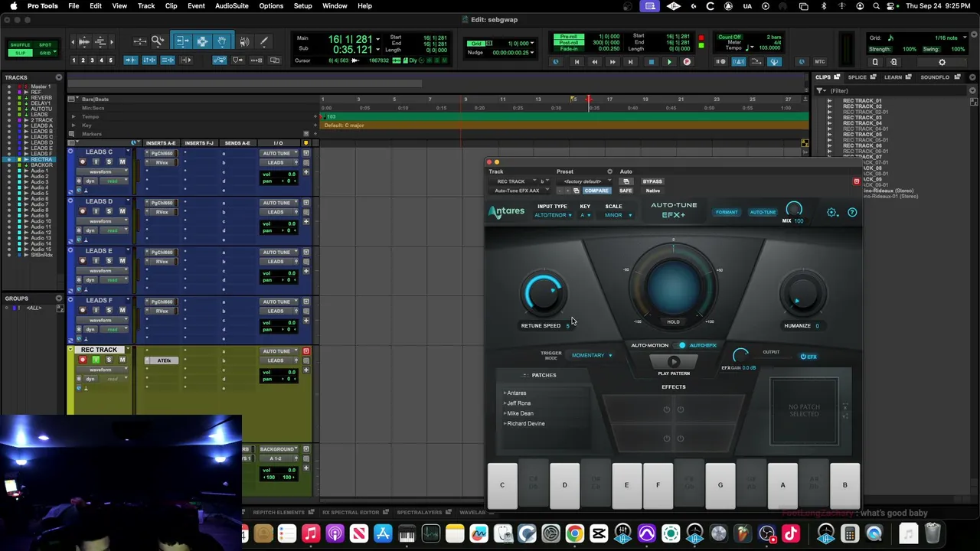Click the Play Pattern button
This screenshot has height=551, width=980.
point(674,362)
